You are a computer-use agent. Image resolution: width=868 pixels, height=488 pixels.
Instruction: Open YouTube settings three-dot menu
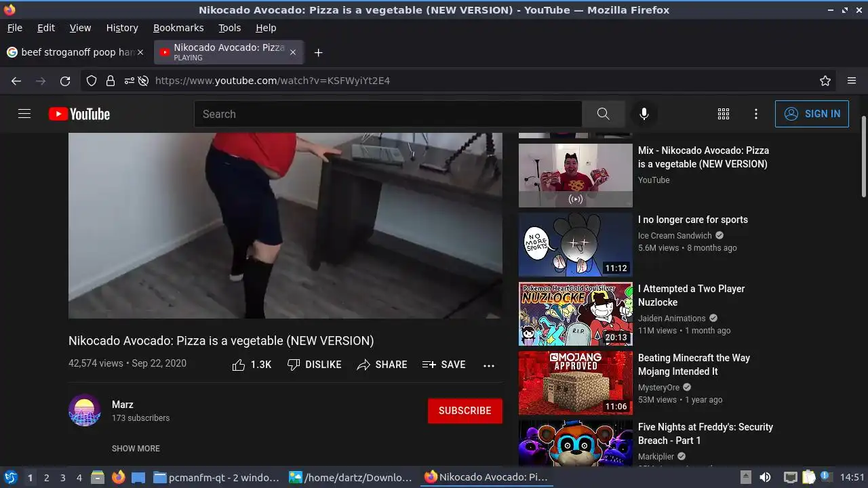coord(756,114)
